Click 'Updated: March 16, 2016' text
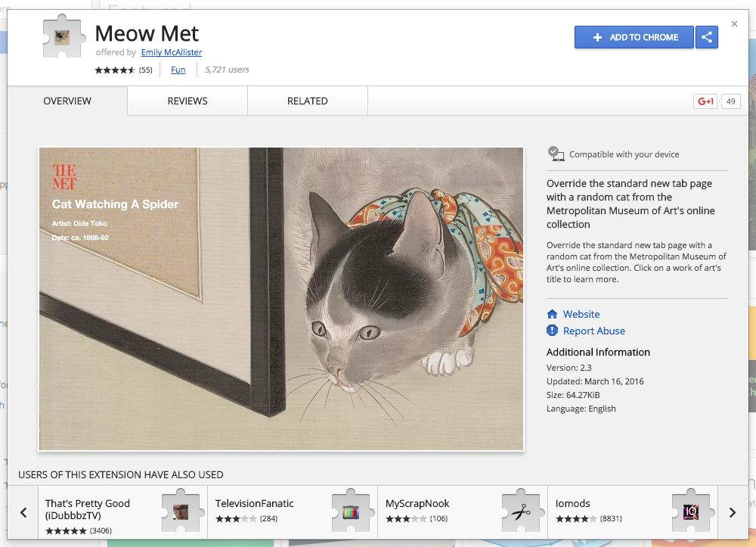 [x=595, y=381]
